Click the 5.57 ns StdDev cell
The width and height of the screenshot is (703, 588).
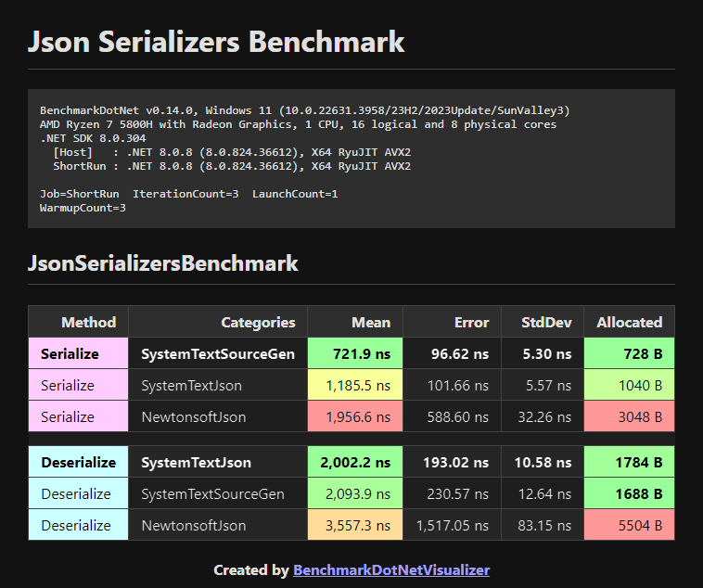(x=543, y=385)
